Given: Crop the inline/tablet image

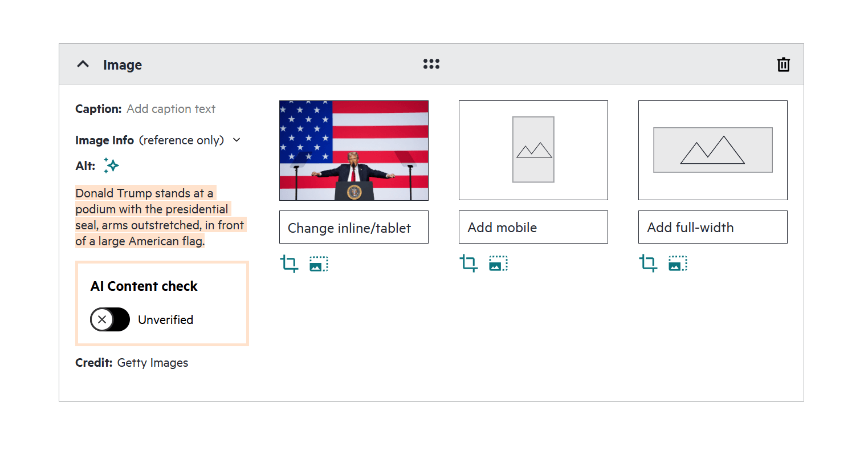Looking at the screenshot, I should (289, 264).
